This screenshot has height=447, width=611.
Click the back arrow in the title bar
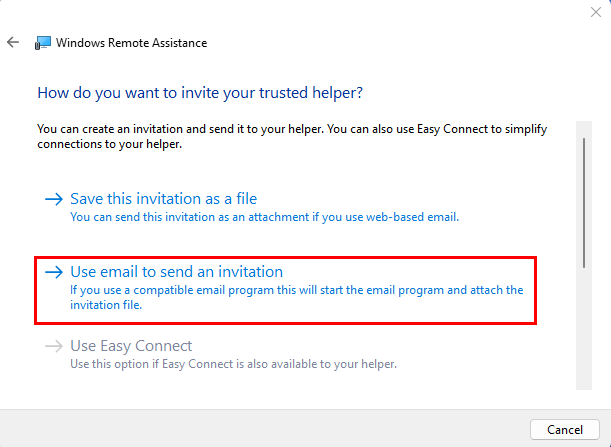(x=13, y=43)
